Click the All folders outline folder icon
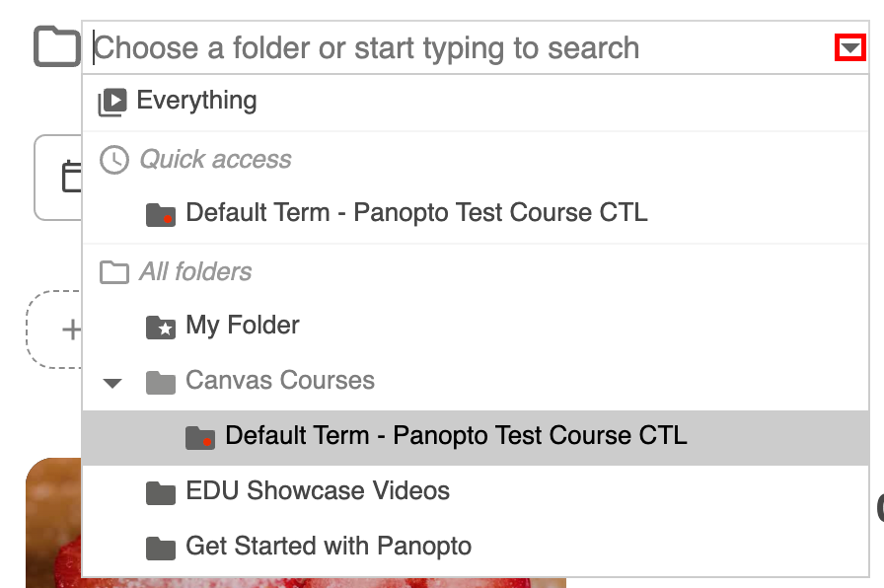 (x=114, y=272)
